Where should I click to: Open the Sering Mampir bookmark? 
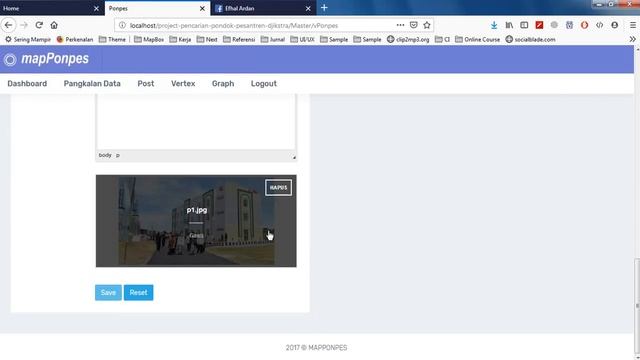coord(28,40)
